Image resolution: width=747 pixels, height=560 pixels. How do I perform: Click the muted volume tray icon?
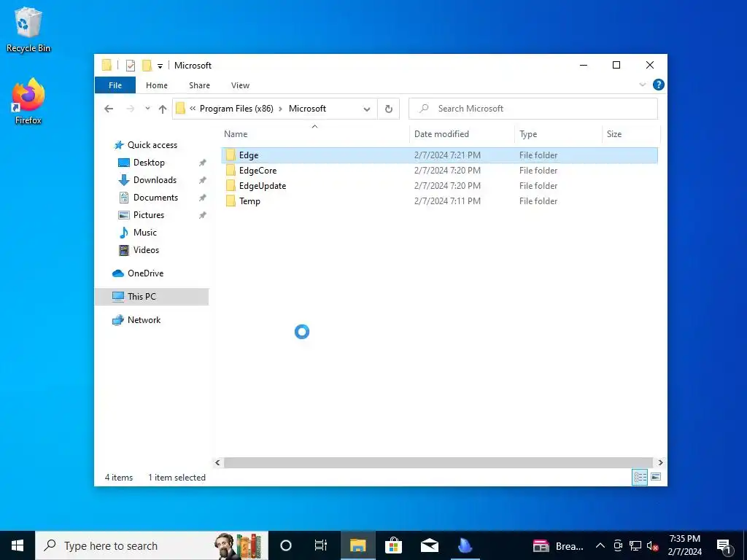pyautogui.click(x=653, y=546)
